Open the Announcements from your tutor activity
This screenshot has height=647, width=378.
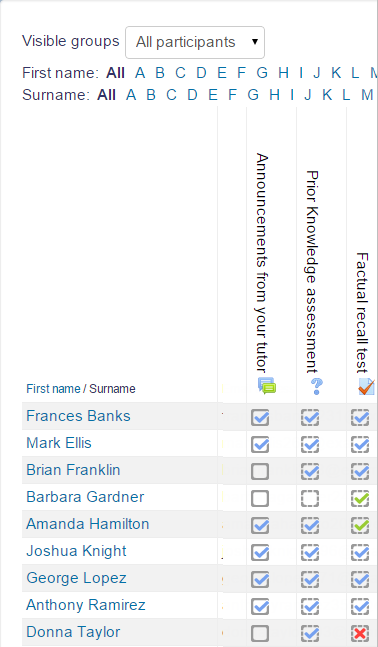click(x=262, y=262)
